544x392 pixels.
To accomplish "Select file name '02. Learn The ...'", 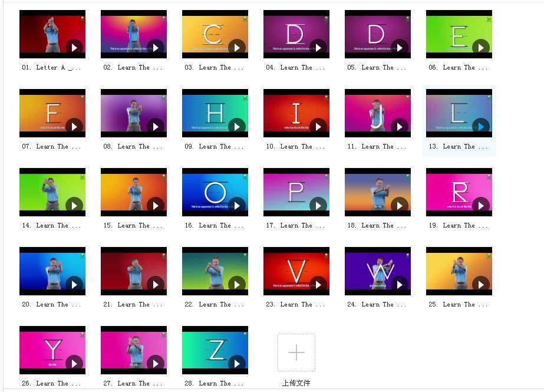I will point(133,68).
